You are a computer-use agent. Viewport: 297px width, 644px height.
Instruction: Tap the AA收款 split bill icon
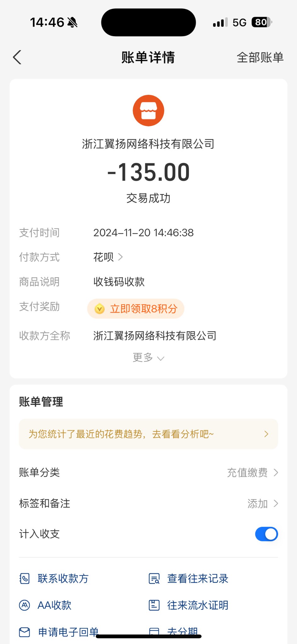coord(25,605)
